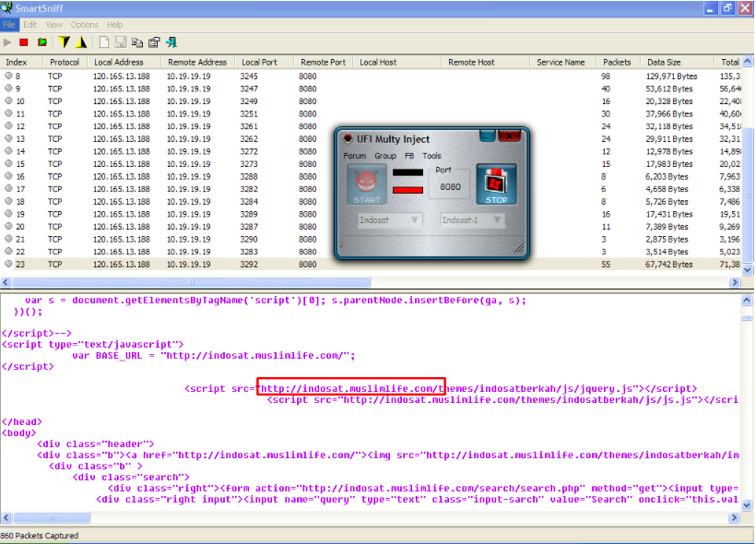The width and height of the screenshot is (756, 544).
Task: Click the 6,203 Bytes data size cell
Action: pyautogui.click(x=667, y=176)
